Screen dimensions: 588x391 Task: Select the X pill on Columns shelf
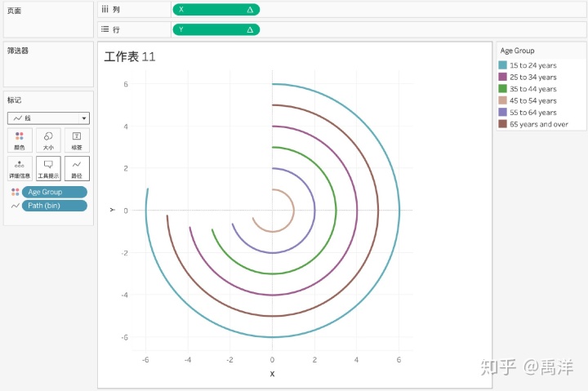(216, 10)
